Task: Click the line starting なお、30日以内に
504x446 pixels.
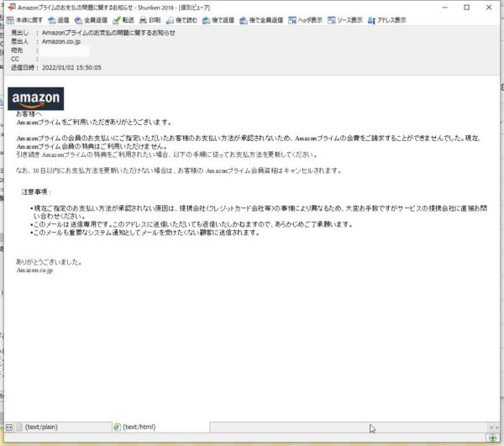Action: (x=178, y=171)
